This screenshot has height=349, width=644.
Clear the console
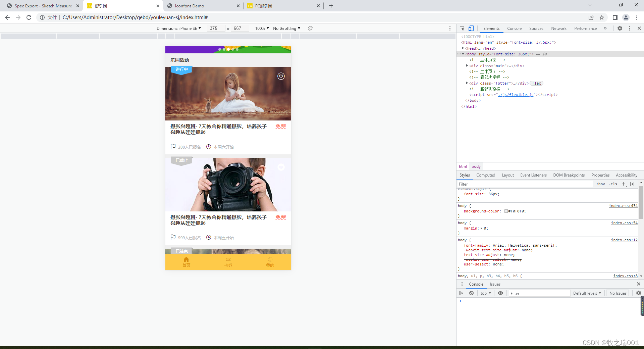471,293
